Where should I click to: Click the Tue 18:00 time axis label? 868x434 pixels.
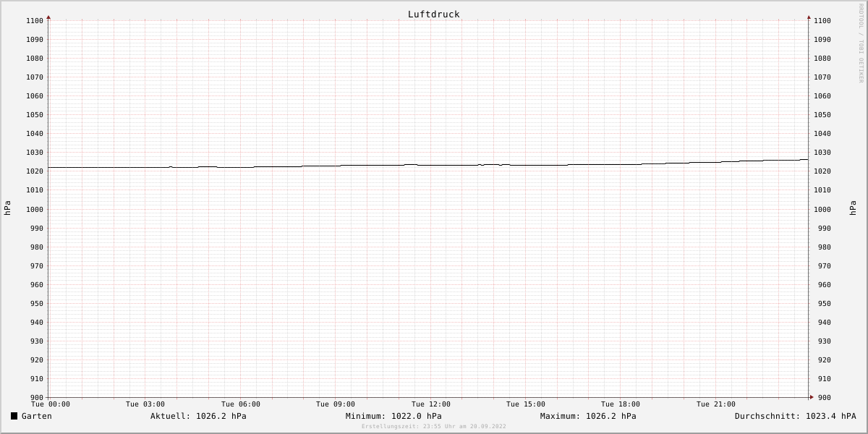click(621, 404)
